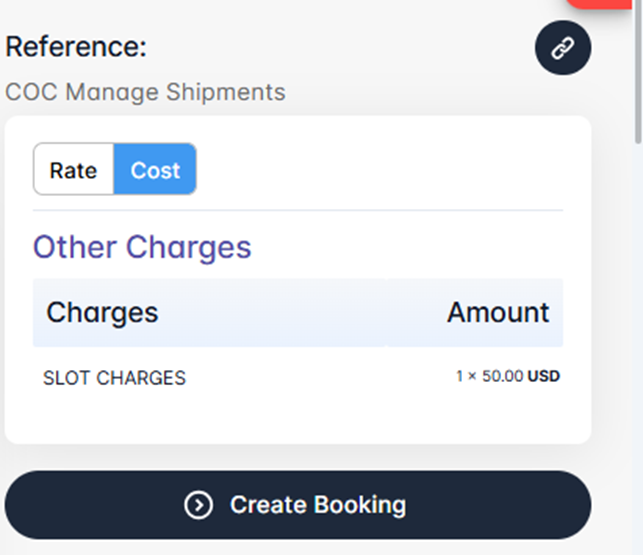Select the SLOT CHARGES row label
This screenshot has width=643, height=555.
click(x=114, y=378)
